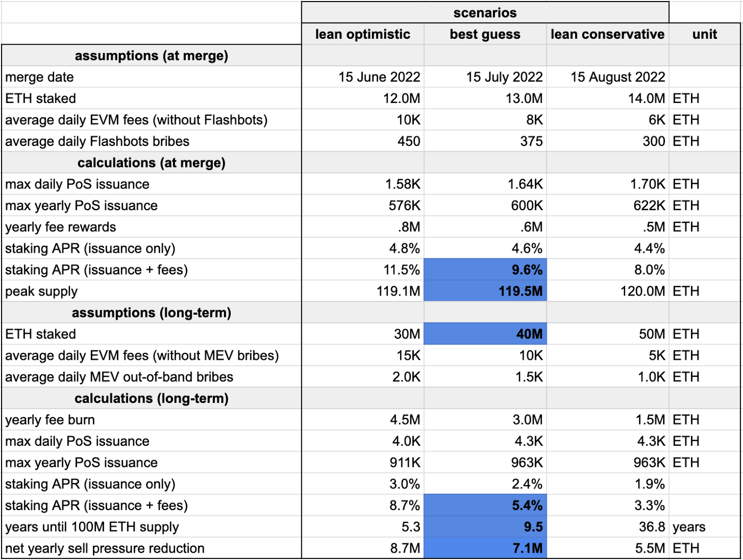Click the "lean conservative" column header
The height and width of the screenshot is (560, 743).
point(607,35)
